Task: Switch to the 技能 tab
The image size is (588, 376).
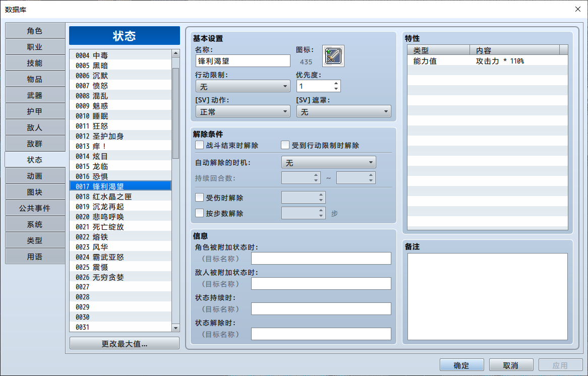Action: coord(35,63)
